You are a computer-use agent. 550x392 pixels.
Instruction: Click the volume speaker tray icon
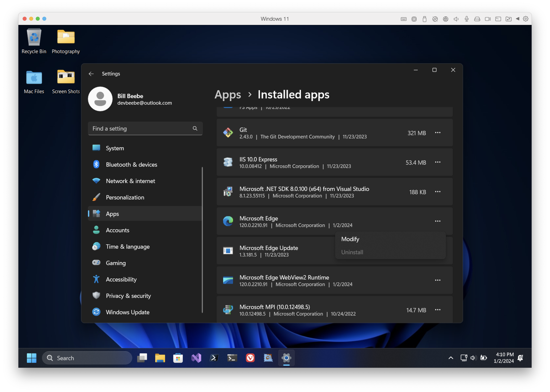(x=473, y=358)
